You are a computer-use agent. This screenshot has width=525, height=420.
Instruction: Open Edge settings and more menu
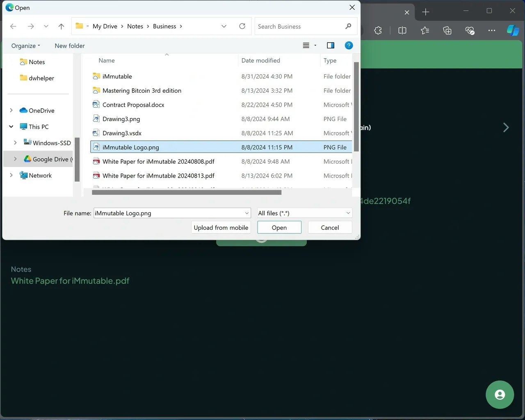pyautogui.click(x=492, y=30)
